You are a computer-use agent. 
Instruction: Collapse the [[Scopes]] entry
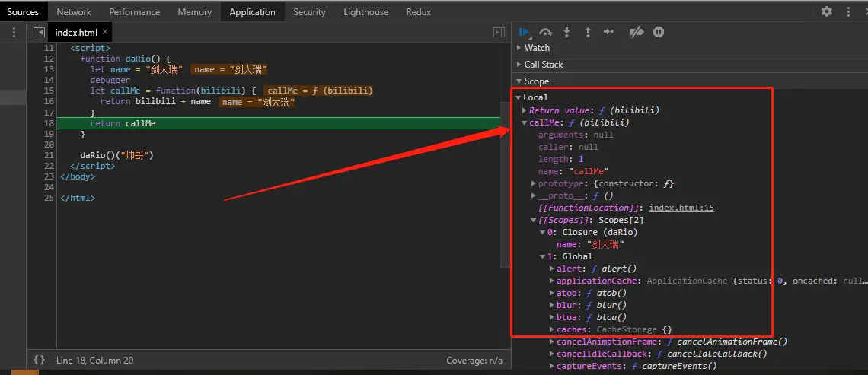tap(534, 220)
